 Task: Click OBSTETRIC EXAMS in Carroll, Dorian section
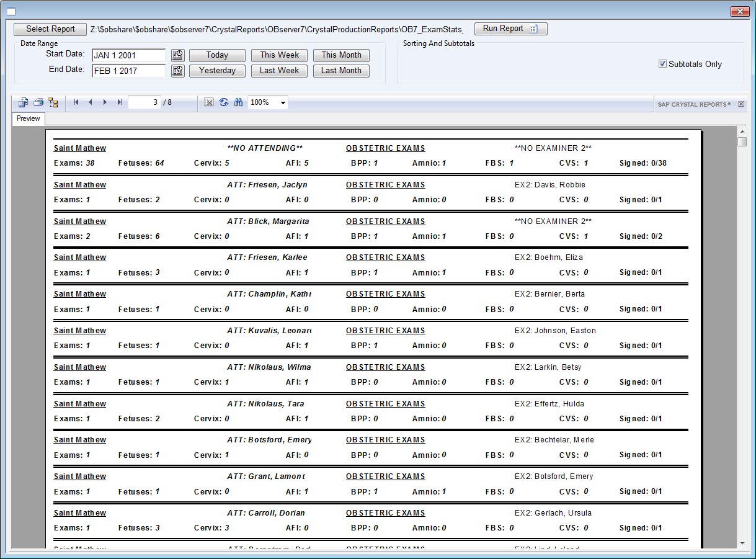[x=386, y=513]
